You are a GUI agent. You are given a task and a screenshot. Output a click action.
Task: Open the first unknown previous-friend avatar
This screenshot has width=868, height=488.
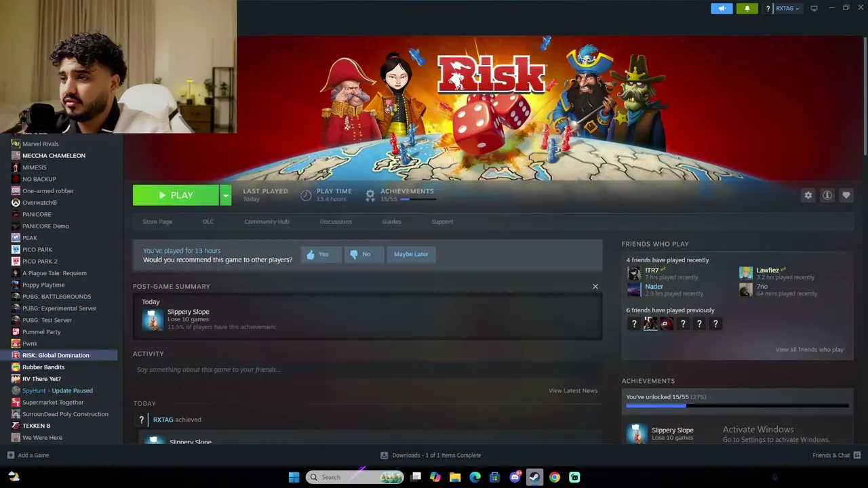coord(634,324)
